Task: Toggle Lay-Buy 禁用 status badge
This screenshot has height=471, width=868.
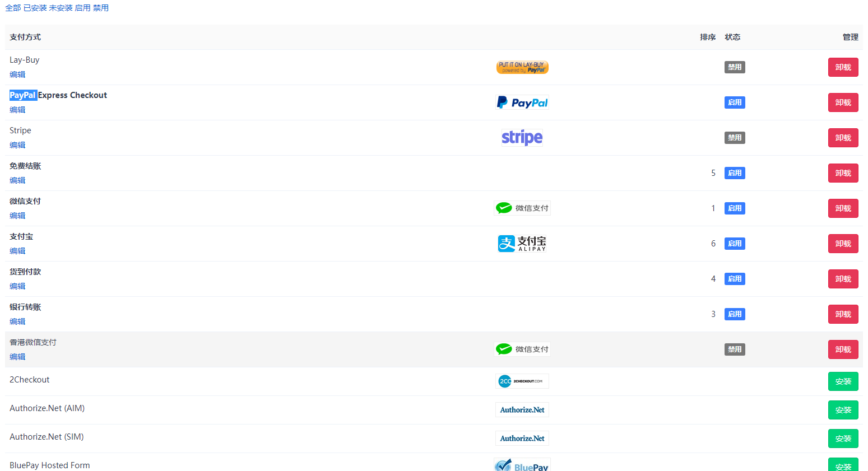Action: [735, 67]
